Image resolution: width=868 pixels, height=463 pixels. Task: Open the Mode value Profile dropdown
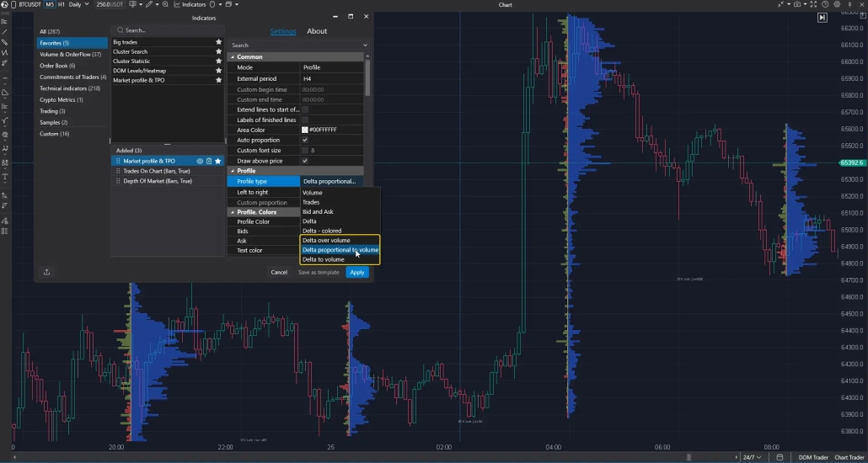(332, 67)
